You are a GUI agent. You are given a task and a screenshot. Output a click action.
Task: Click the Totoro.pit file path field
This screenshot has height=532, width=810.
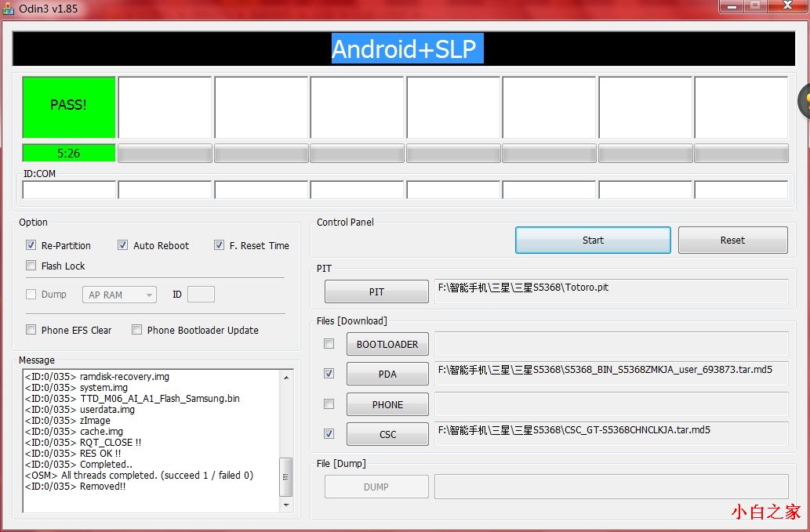[x=612, y=291]
